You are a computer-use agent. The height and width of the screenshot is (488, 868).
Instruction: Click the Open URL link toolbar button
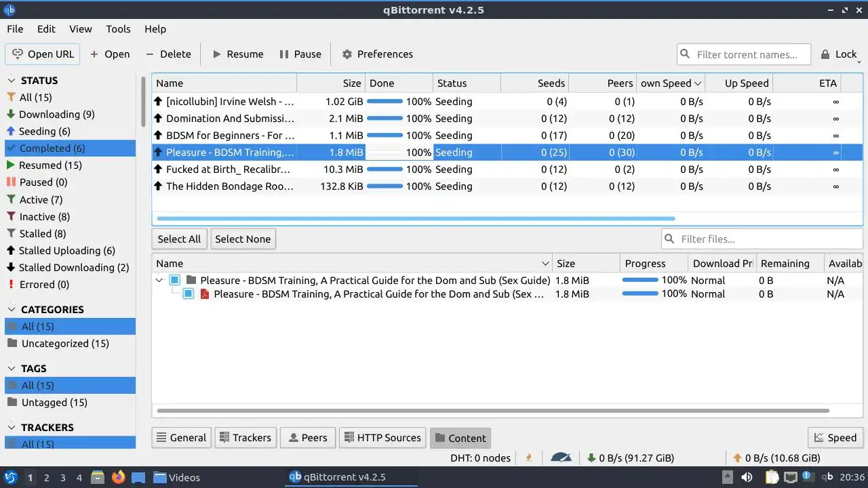tap(43, 54)
